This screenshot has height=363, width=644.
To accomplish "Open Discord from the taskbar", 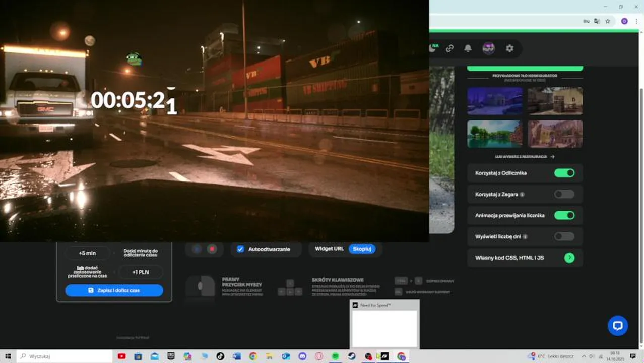I will 302,356.
